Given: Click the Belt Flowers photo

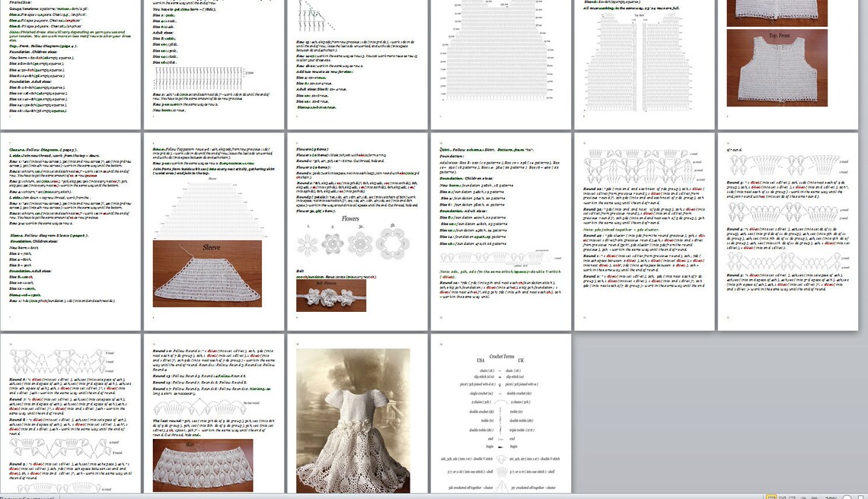Looking at the screenshot, I should point(331,295).
